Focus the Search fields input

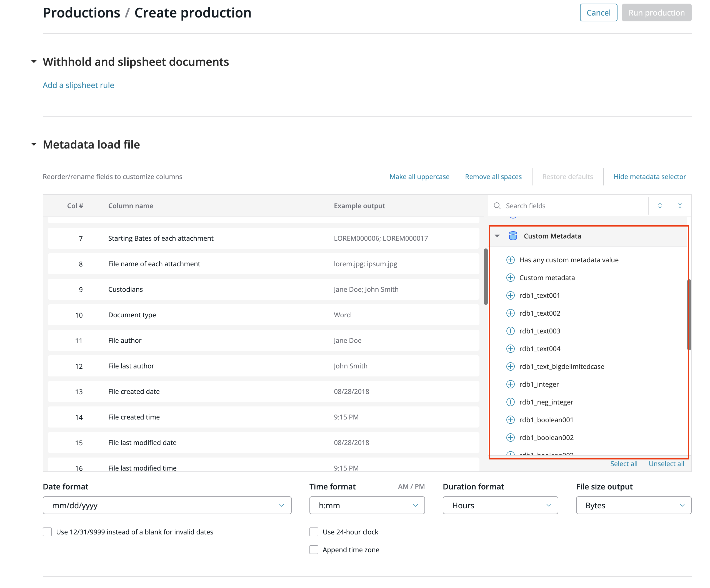tap(575, 206)
